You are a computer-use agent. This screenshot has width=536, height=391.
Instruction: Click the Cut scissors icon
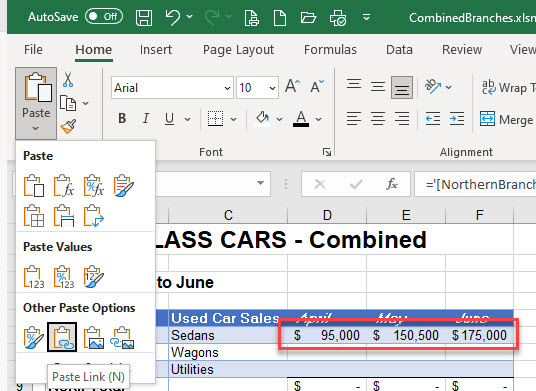tap(68, 79)
